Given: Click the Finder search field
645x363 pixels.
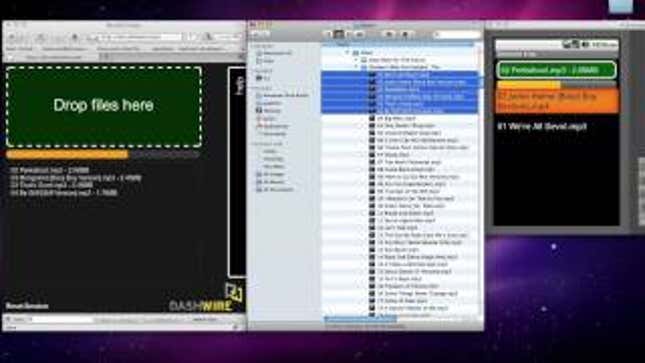Looking at the screenshot, I should coord(457,35).
